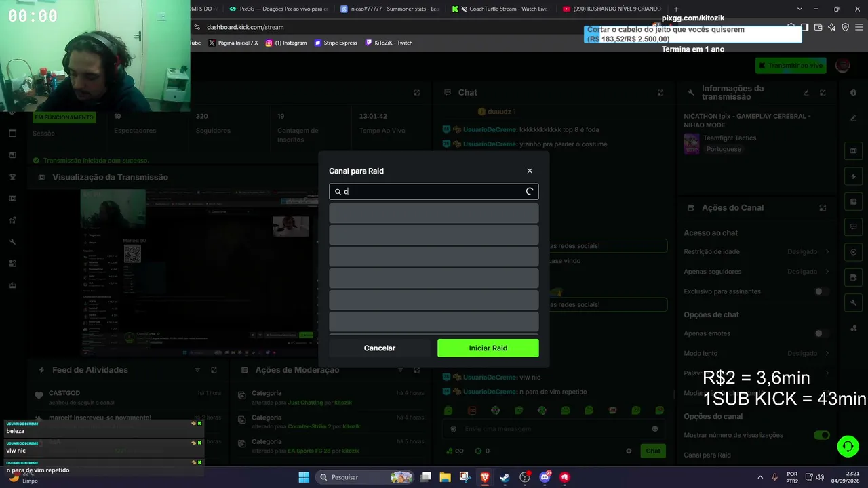Switch to the CoachTurtle Stream tab
Viewport: 868px width, 488px height.
pyautogui.click(x=500, y=9)
